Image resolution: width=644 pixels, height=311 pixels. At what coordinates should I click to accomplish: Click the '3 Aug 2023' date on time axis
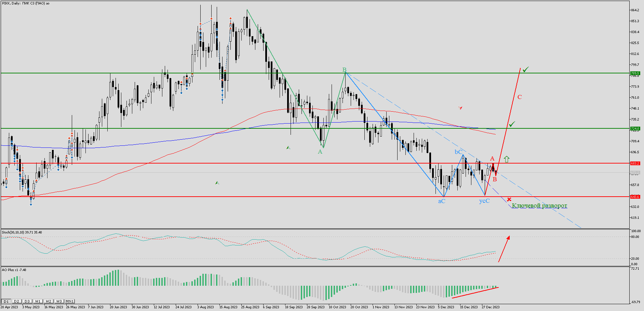pyautogui.click(x=205, y=307)
